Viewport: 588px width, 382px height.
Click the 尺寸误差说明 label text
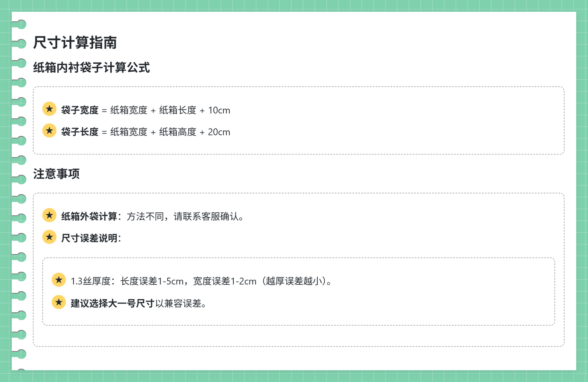89,238
